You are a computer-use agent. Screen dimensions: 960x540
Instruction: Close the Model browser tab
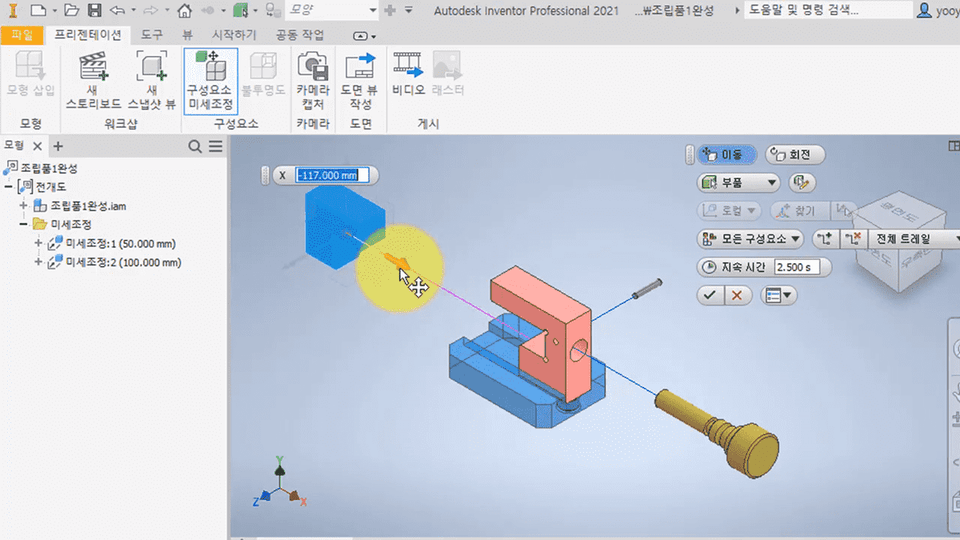[37, 146]
